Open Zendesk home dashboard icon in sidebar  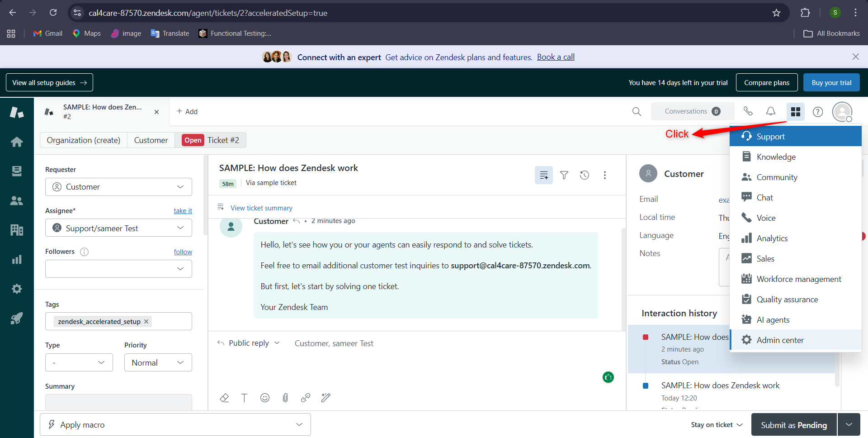click(17, 142)
